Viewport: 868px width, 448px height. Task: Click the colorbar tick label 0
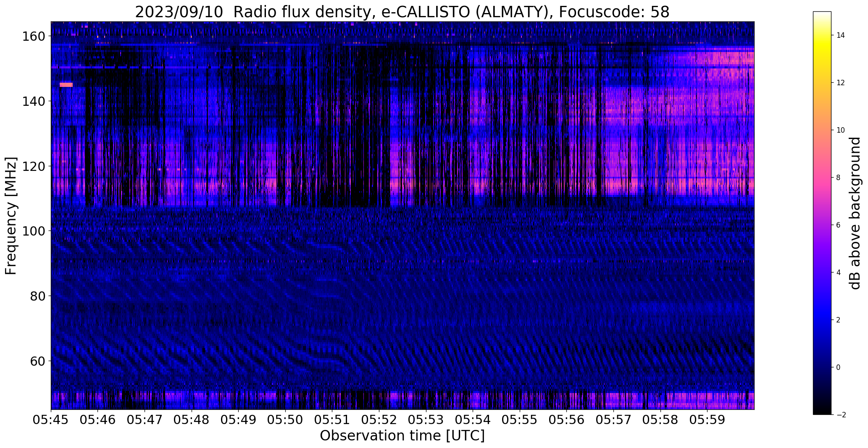[x=839, y=367]
